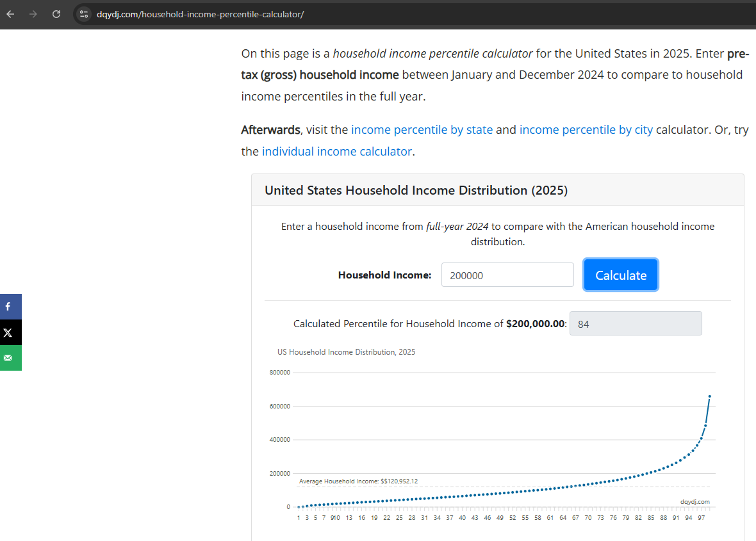Click the address bar URL
The image size is (756, 541).
click(x=200, y=15)
